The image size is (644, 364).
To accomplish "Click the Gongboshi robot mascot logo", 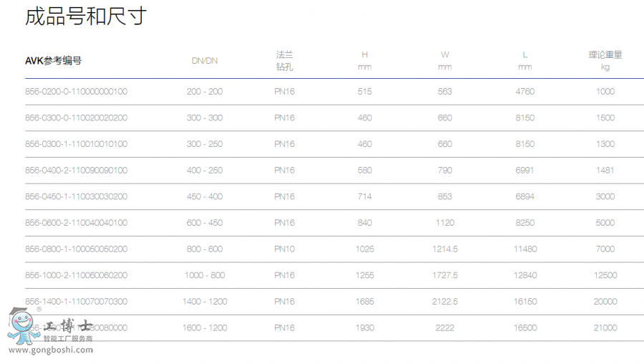I will [20, 326].
